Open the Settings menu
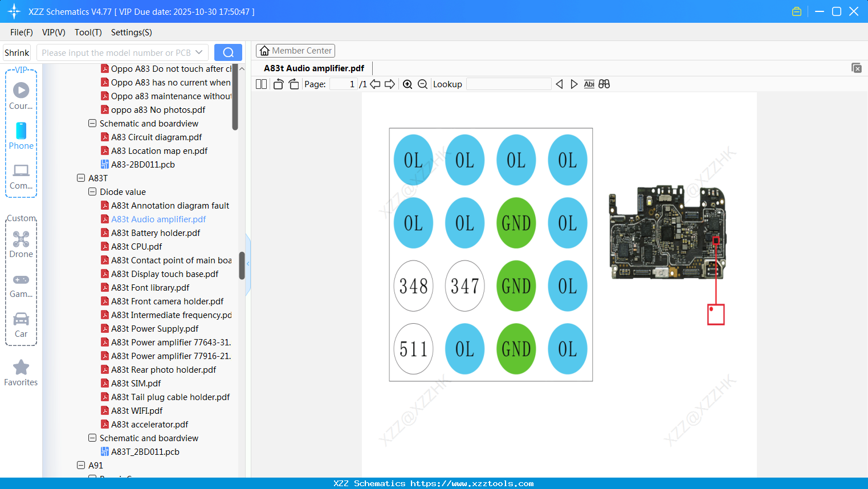 pyautogui.click(x=132, y=32)
